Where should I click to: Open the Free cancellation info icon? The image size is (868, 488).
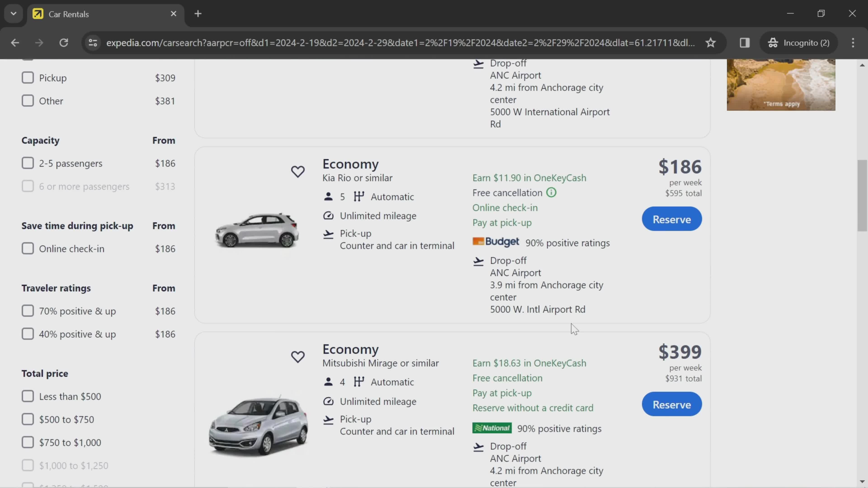point(551,193)
